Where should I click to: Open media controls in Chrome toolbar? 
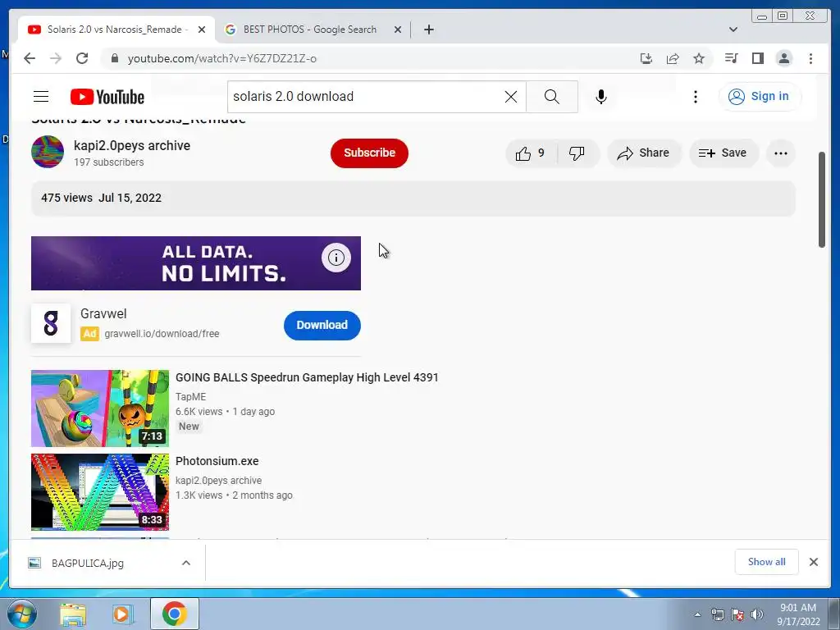pyautogui.click(x=731, y=58)
